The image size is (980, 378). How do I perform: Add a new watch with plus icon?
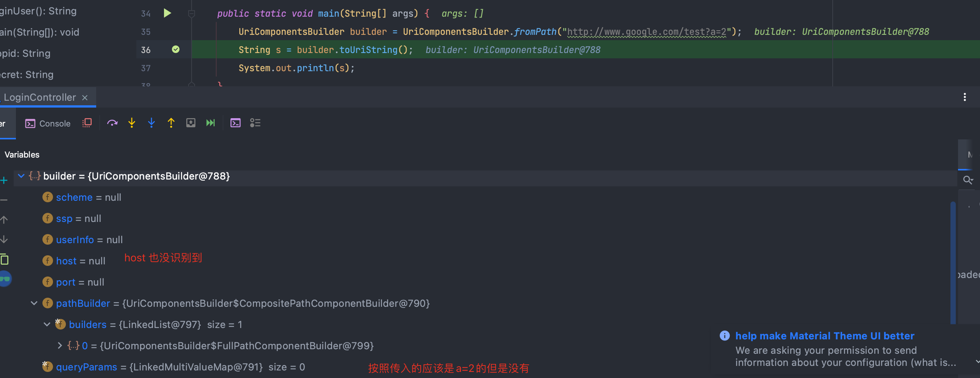coord(4,180)
